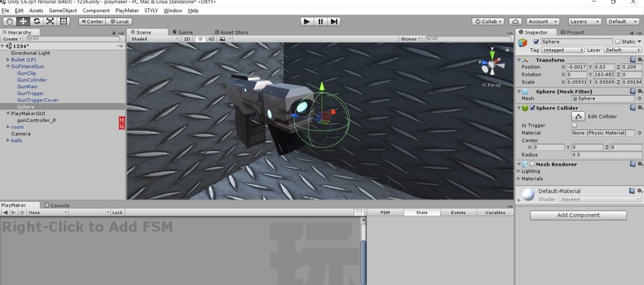Open the Account dropdown
The width and height of the screenshot is (644, 285).
[x=542, y=21]
